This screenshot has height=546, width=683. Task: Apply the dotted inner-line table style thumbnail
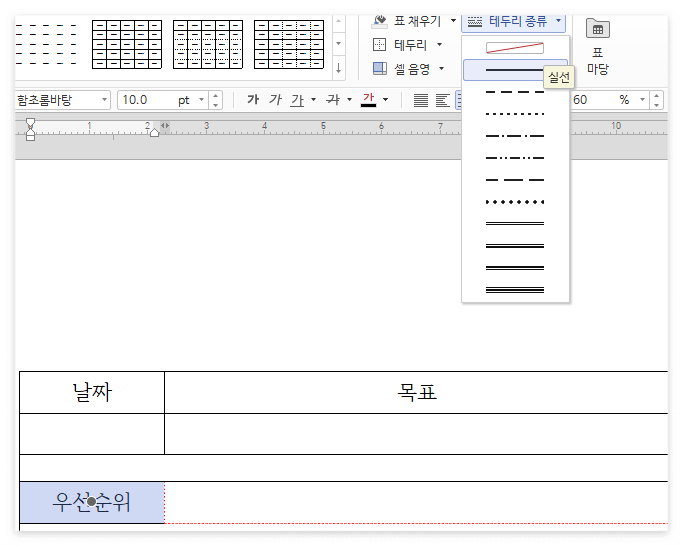click(208, 44)
